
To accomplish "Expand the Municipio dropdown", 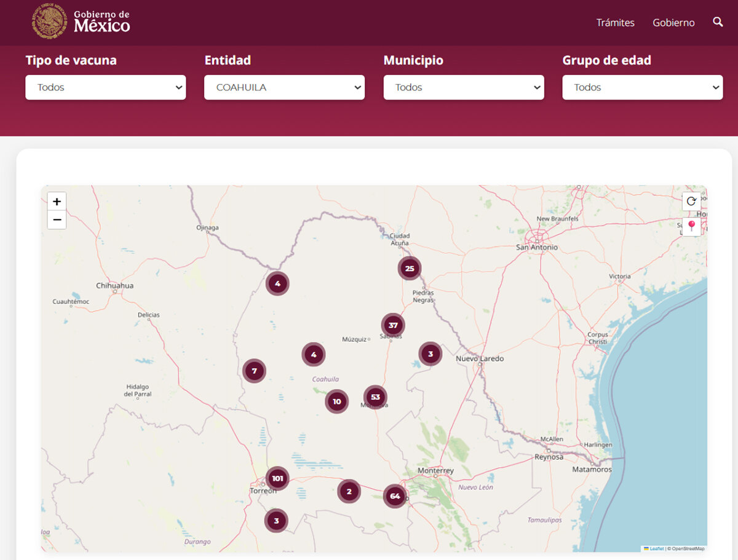I will [463, 87].
